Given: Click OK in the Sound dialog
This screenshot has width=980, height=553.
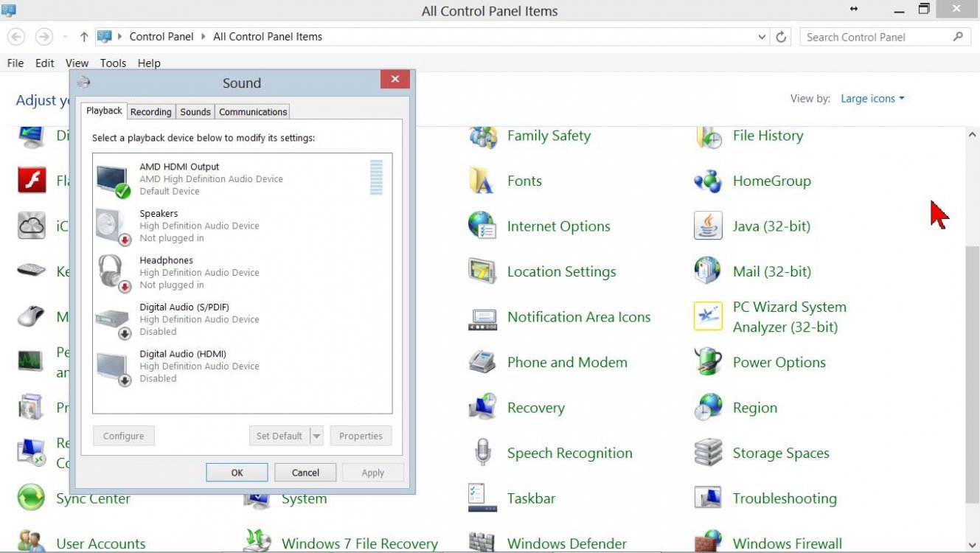Looking at the screenshot, I should point(237,472).
